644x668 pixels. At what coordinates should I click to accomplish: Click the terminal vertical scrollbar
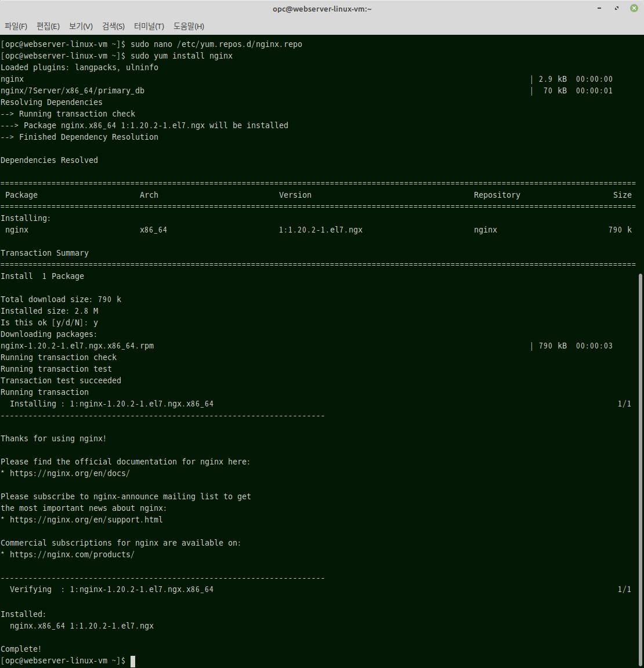point(641,469)
